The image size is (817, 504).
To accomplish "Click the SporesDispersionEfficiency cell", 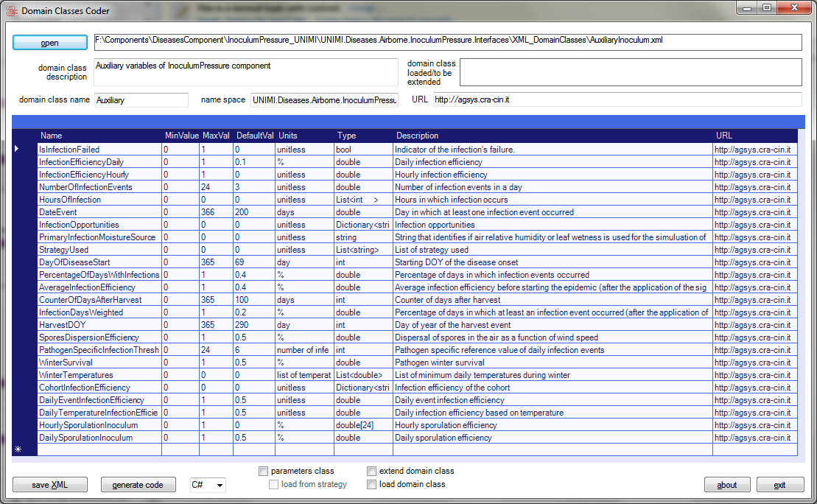I will tap(99, 337).
